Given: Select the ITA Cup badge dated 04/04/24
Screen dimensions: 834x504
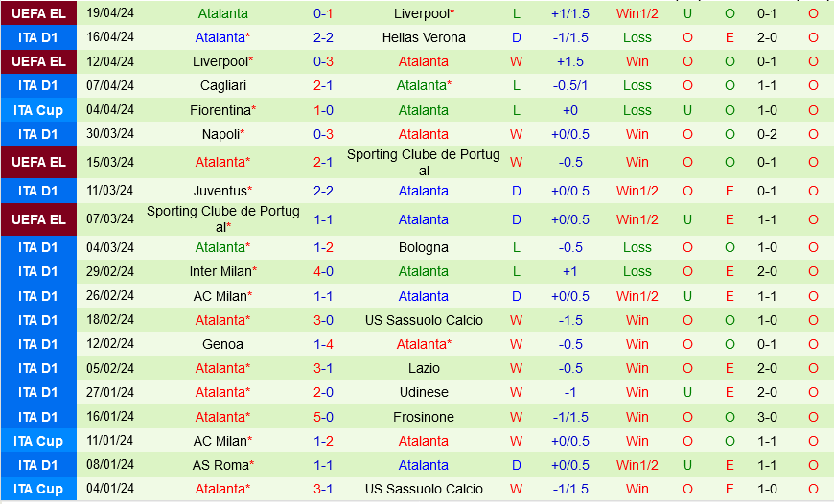Looking at the screenshot, I should (x=38, y=110).
